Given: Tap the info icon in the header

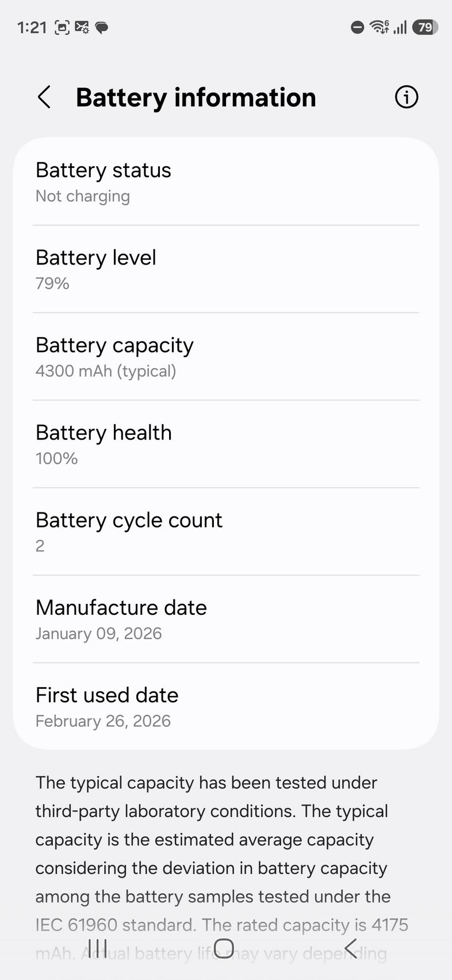Looking at the screenshot, I should pyautogui.click(x=406, y=97).
